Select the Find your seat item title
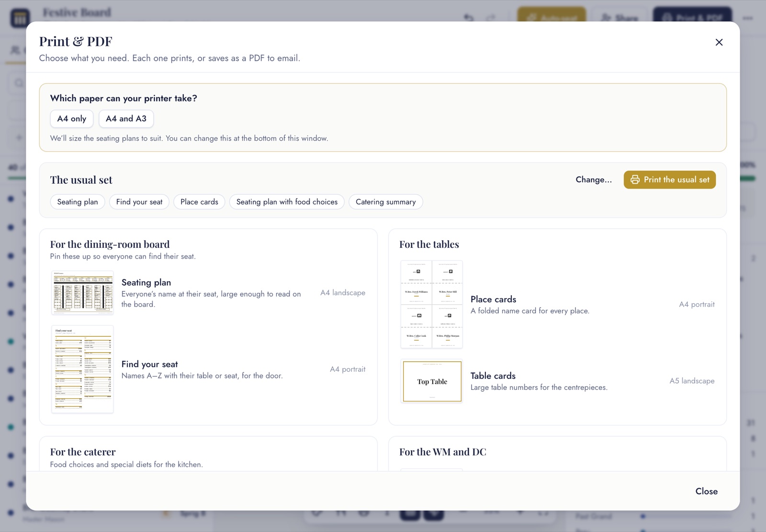The width and height of the screenshot is (766, 532). (x=149, y=364)
